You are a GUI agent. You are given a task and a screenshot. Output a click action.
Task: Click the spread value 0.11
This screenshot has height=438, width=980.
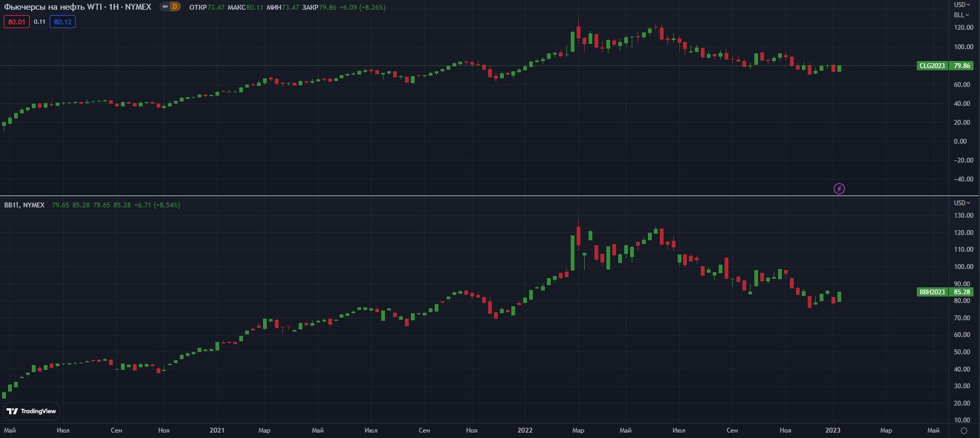click(x=39, y=22)
